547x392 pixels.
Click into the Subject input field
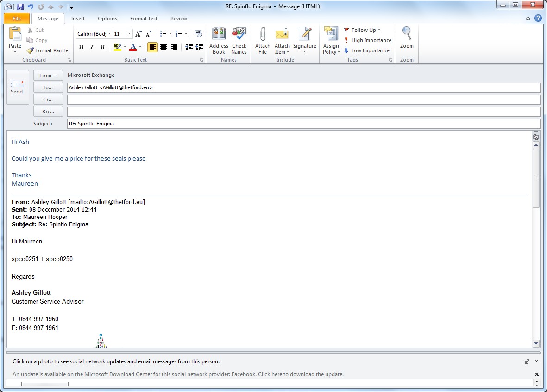tap(303, 124)
